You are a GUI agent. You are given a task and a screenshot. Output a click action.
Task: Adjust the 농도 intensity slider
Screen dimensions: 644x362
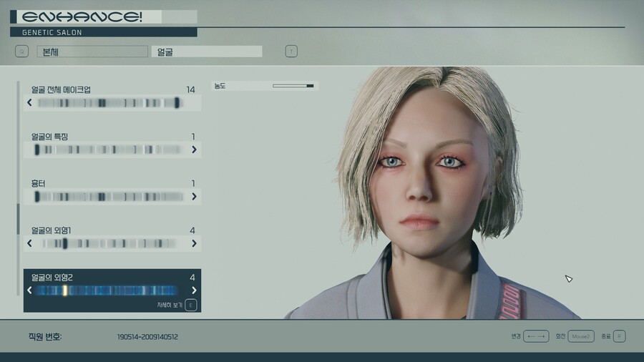click(293, 86)
